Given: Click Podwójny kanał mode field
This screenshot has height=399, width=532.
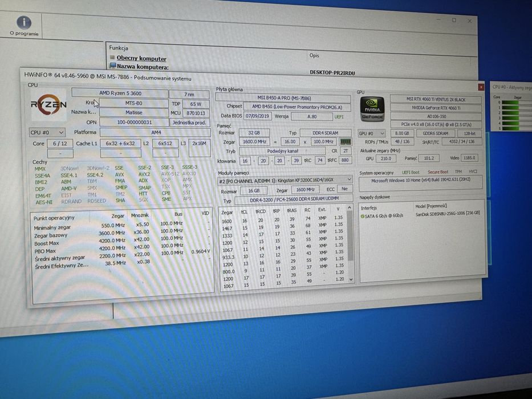Looking at the screenshot, I should tap(282, 151).
